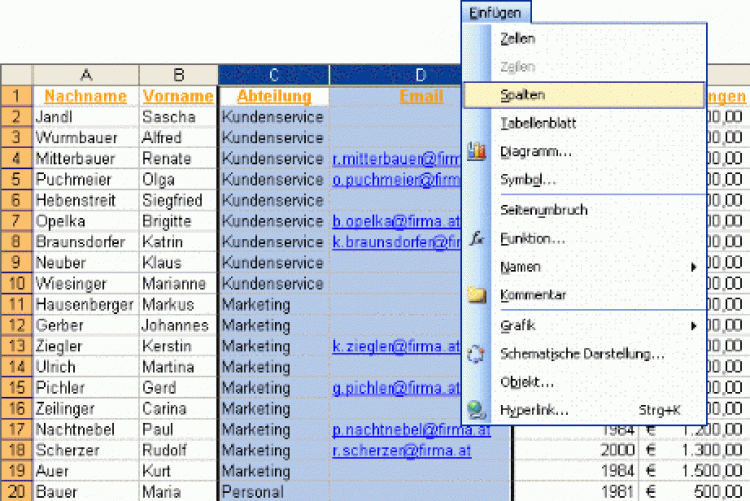The width and height of the screenshot is (750, 501).
Task: Open the Symbol dialog entry
Action: (527, 180)
